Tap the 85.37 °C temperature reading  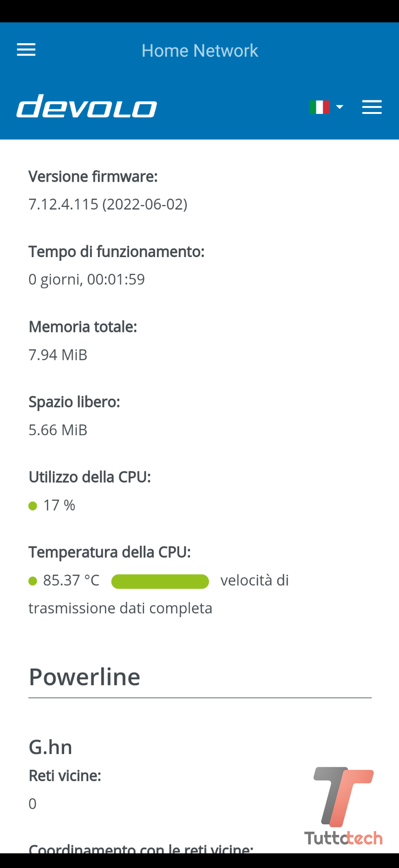coord(71,581)
